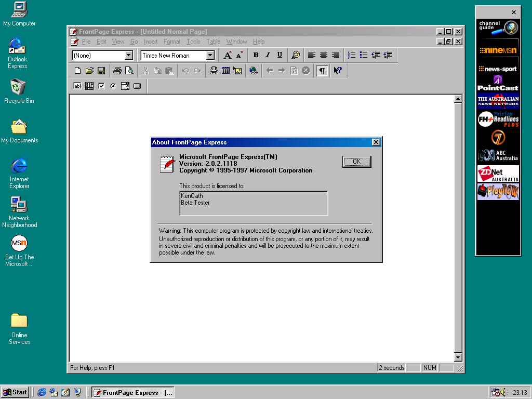Click the Copy icon
The width and height of the screenshot is (532, 399).
[158, 71]
